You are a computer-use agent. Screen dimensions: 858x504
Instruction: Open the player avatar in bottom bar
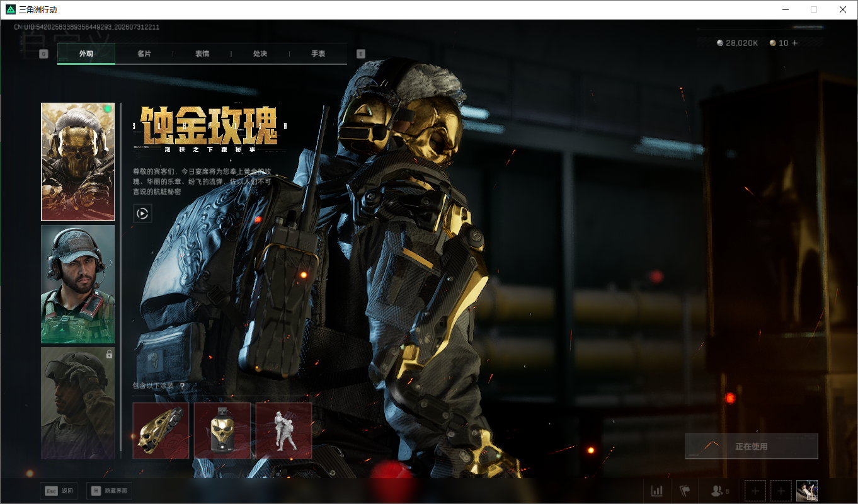tap(807, 491)
